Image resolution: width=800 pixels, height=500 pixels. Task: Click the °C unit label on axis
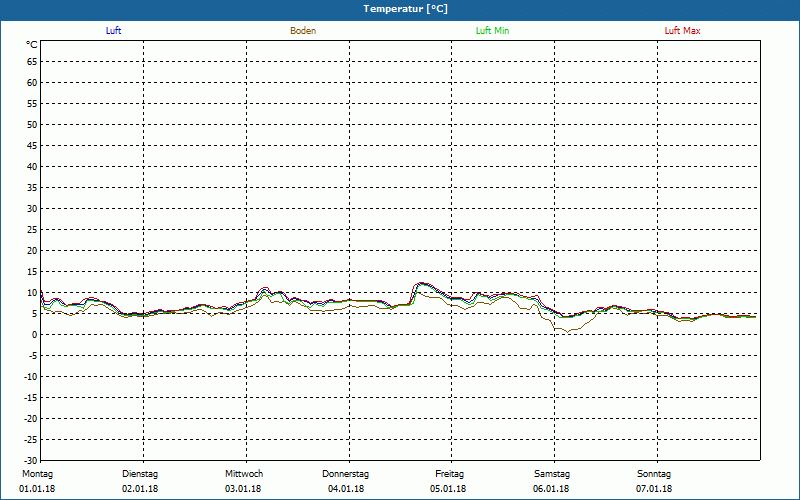click(x=32, y=45)
